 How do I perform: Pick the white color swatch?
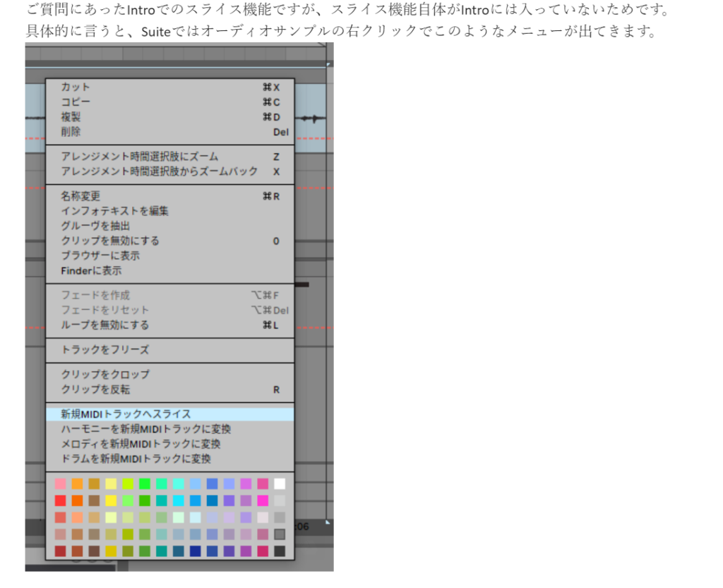click(x=280, y=484)
